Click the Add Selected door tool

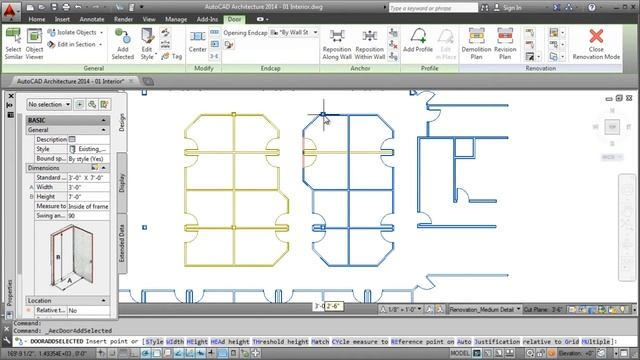[122, 44]
